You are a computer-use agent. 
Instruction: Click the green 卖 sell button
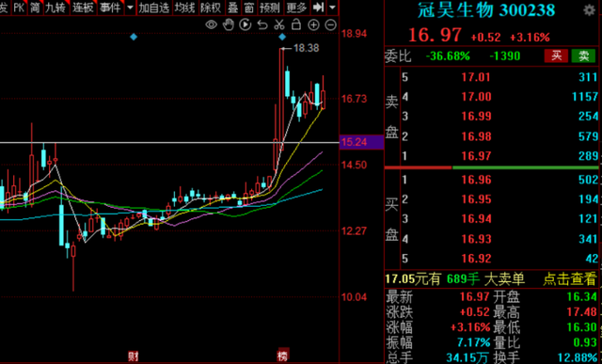(x=583, y=56)
